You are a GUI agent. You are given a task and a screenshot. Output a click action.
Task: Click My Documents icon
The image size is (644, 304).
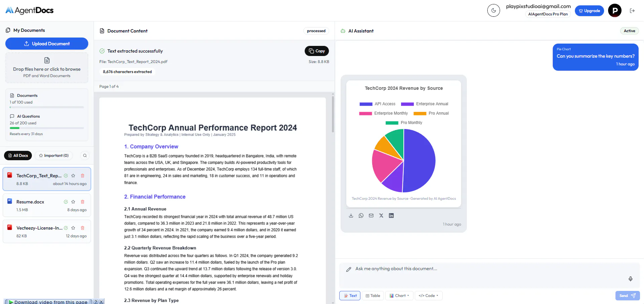click(8, 30)
